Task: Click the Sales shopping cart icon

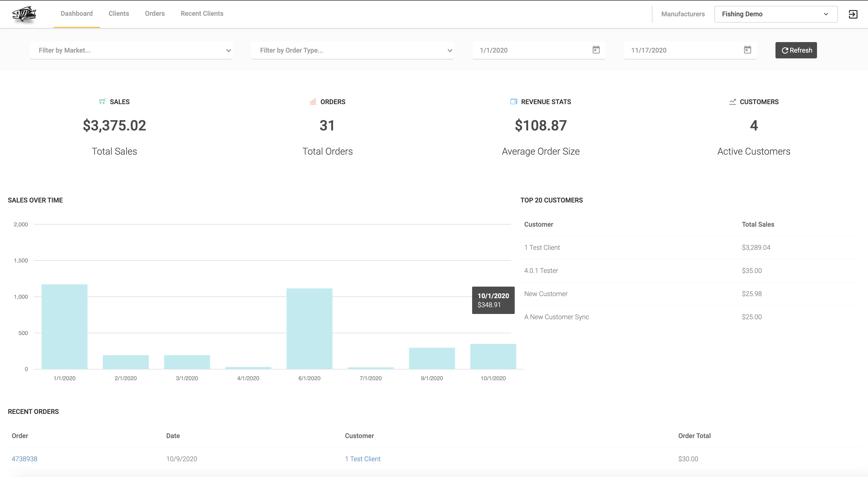Action: [x=103, y=102]
